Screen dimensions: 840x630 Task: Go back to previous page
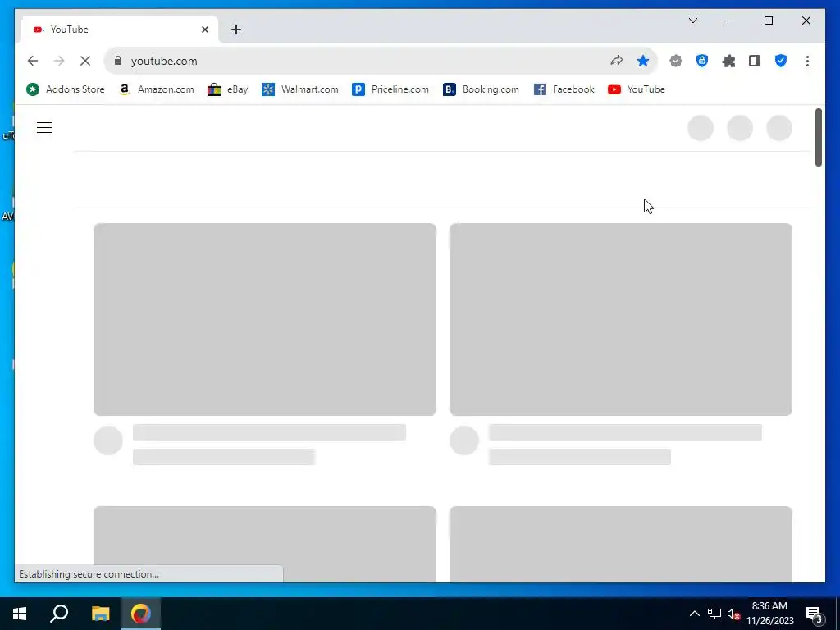[x=33, y=61]
